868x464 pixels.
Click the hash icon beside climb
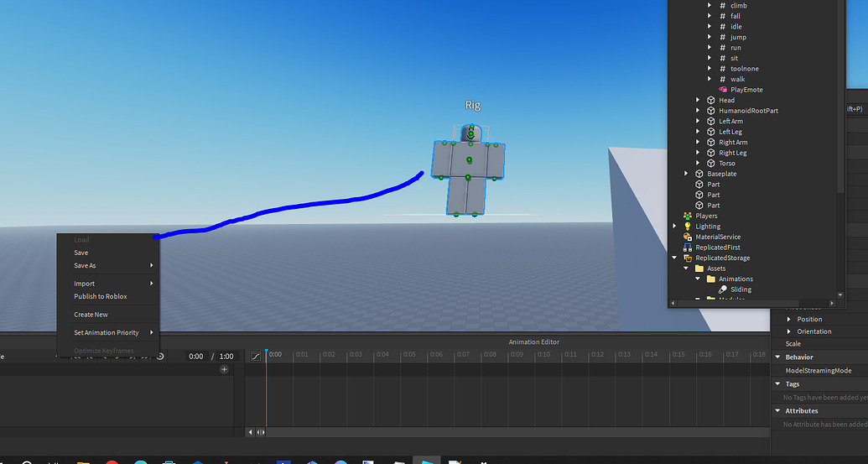click(722, 6)
